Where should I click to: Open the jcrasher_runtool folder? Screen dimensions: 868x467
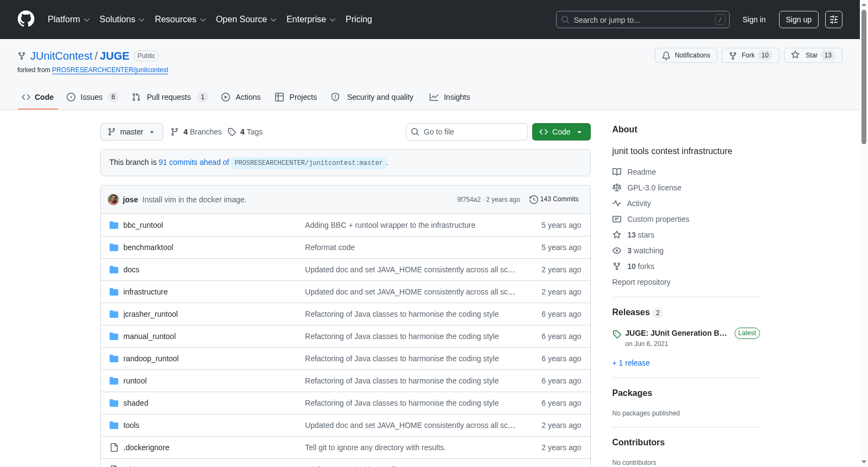click(150, 314)
